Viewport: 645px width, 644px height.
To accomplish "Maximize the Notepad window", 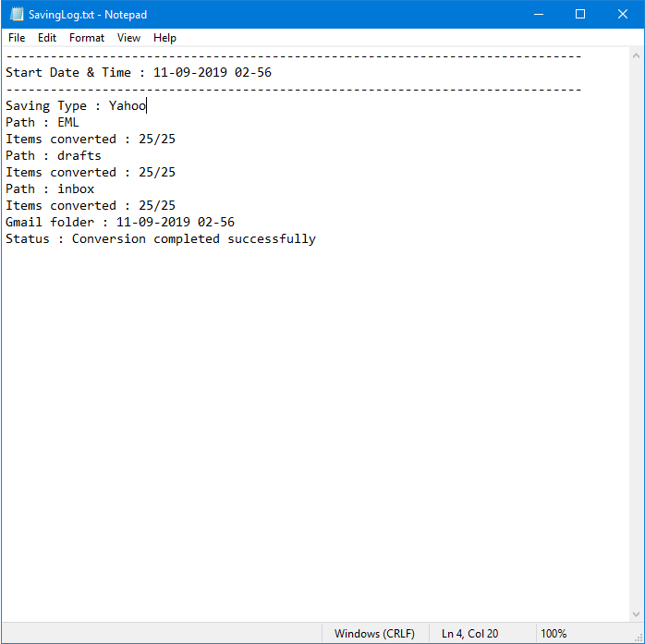I will click(x=580, y=15).
